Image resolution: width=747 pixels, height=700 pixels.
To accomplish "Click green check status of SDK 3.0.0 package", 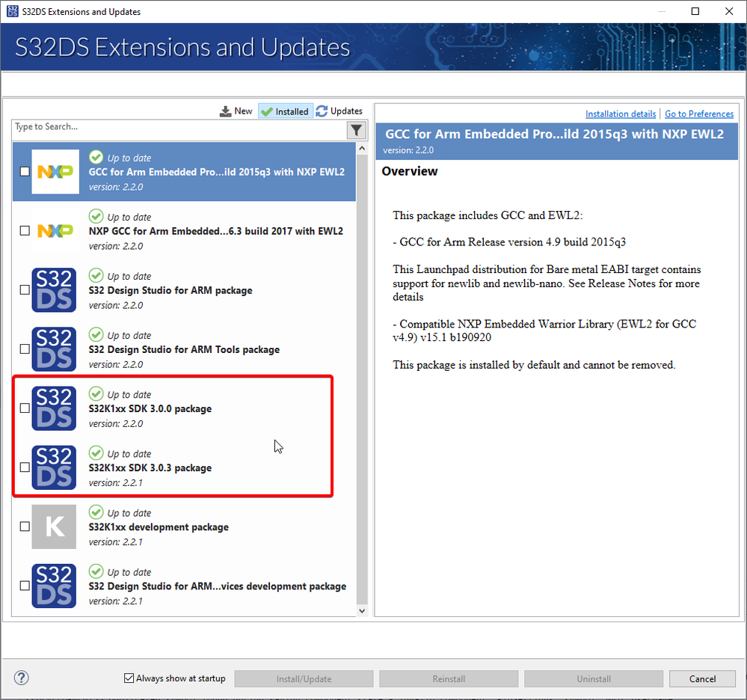I will [x=96, y=393].
